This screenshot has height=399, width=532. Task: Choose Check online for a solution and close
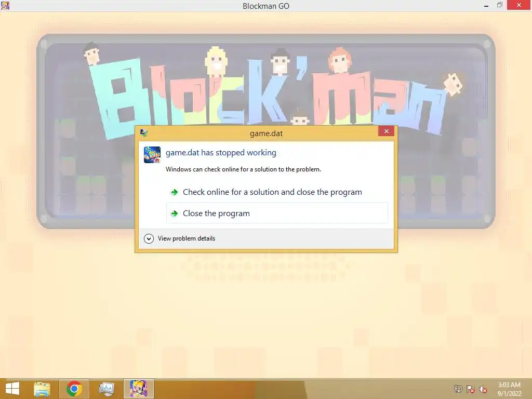point(277,192)
